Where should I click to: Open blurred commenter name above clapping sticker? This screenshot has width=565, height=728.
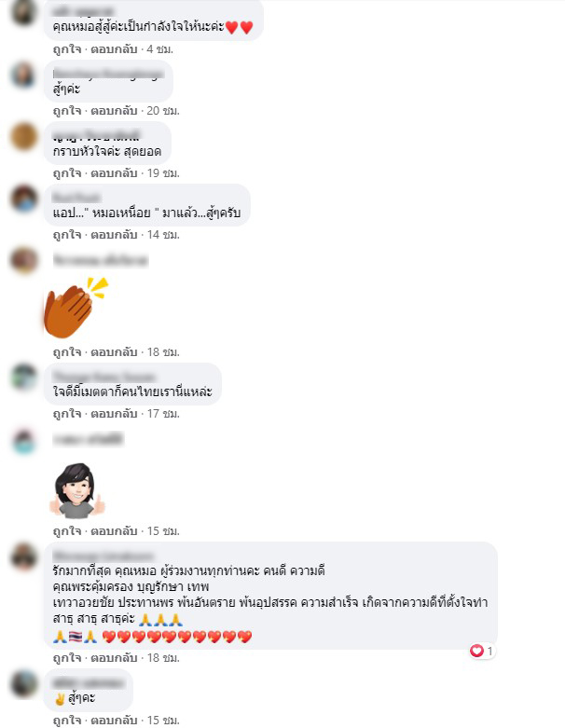101,260
